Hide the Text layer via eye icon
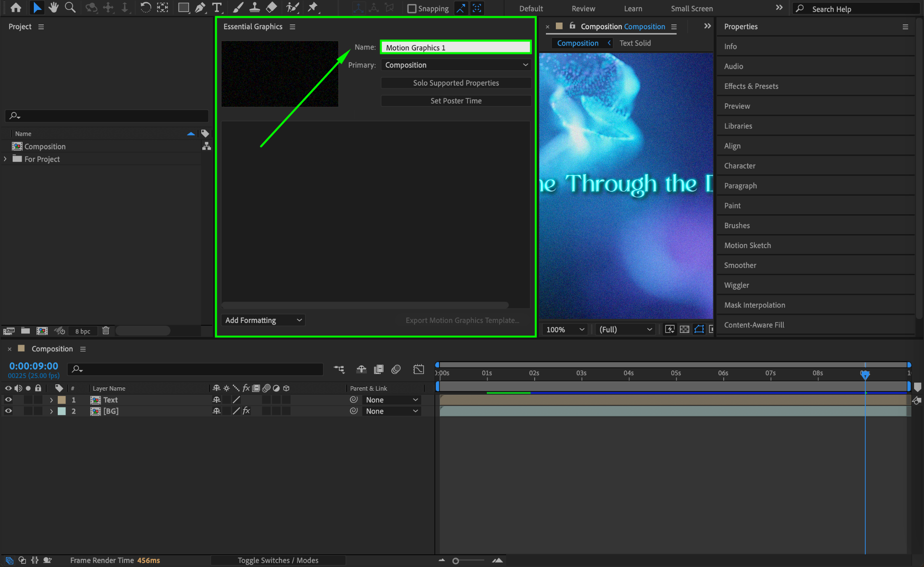This screenshot has width=924, height=567. coord(8,400)
